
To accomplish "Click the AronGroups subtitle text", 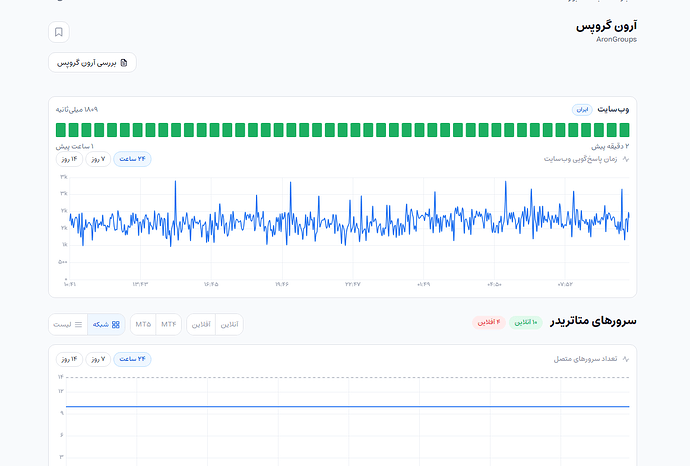I will tap(616, 39).
